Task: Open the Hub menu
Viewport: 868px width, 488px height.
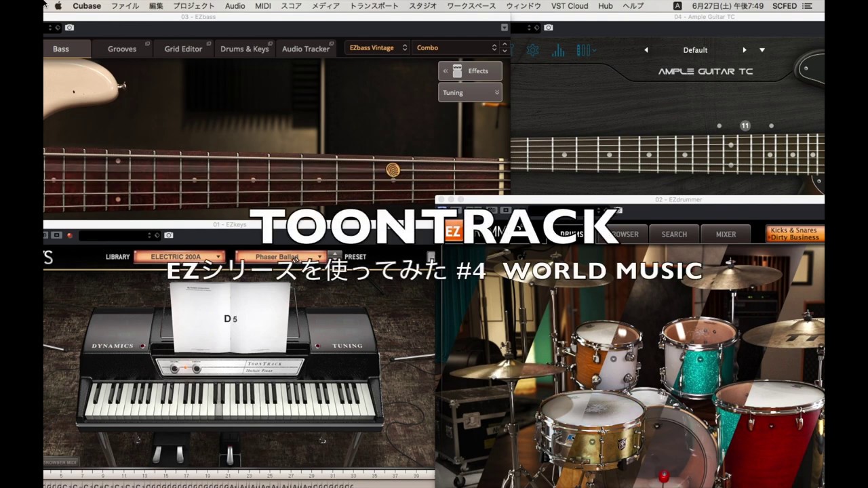Action: coord(606,6)
